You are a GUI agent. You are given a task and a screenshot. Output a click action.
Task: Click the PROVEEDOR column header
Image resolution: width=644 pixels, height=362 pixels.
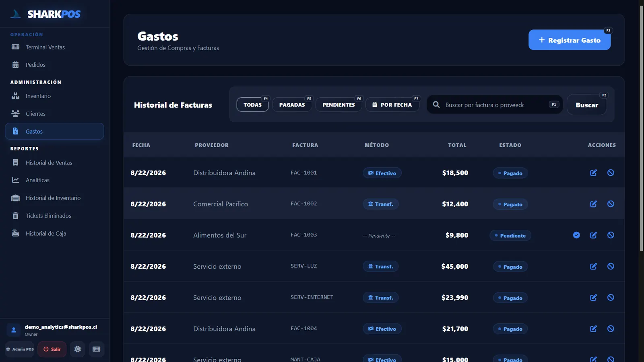click(x=212, y=145)
